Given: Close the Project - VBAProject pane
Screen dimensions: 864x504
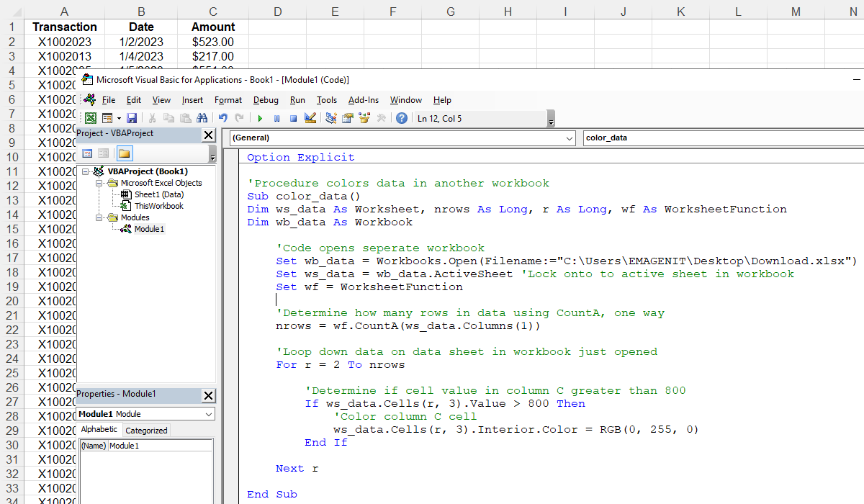Looking at the screenshot, I should click(208, 135).
